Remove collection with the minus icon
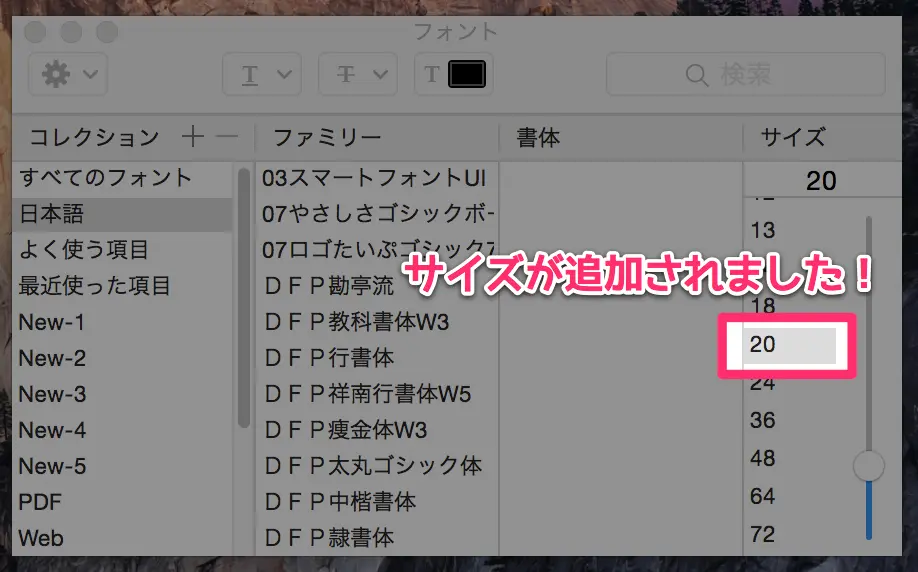This screenshot has width=918, height=572. pos(227,137)
